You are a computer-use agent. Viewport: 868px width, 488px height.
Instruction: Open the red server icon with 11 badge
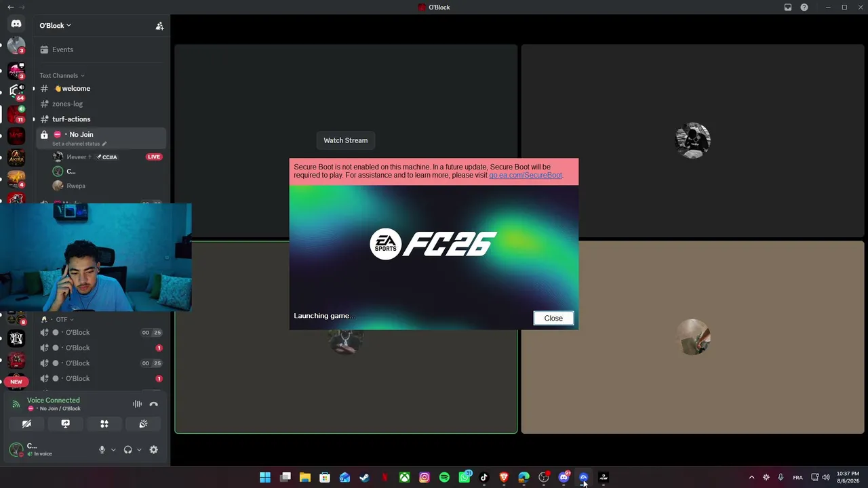16,114
